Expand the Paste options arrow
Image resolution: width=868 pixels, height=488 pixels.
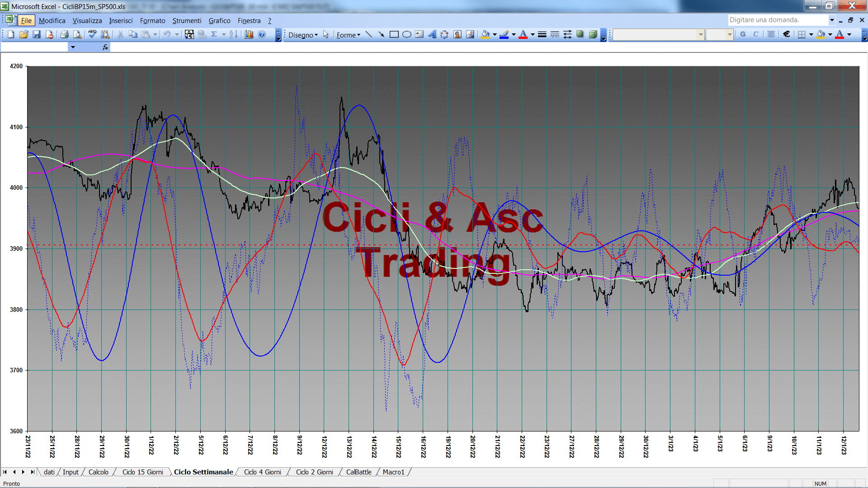click(155, 34)
